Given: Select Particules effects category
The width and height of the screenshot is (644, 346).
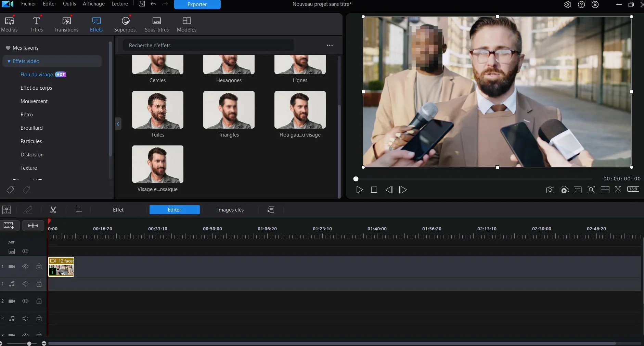Looking at the screenshot, I should click(31, 141).
